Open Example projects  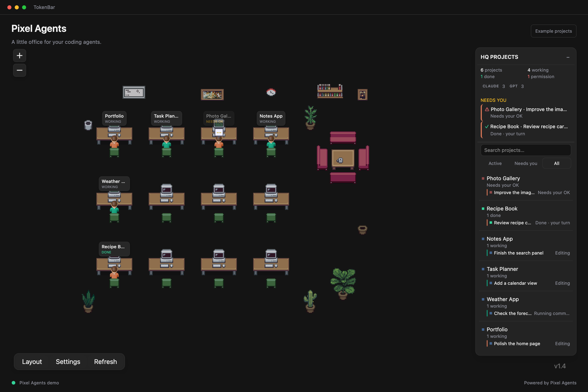click(553, 31)
